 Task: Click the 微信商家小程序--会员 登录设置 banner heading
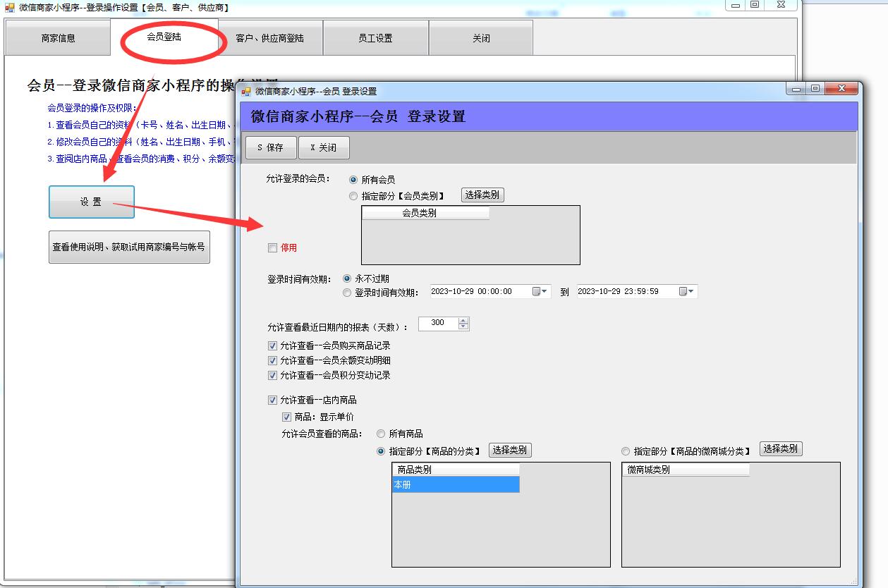point(358,116)
